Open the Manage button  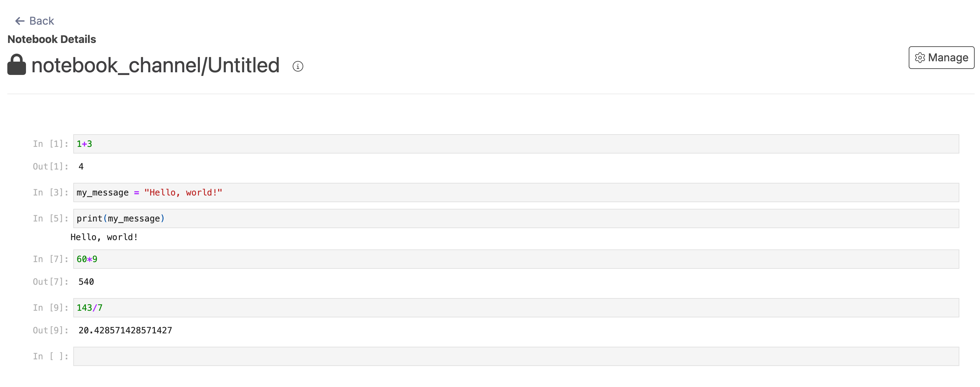(941, 58)
